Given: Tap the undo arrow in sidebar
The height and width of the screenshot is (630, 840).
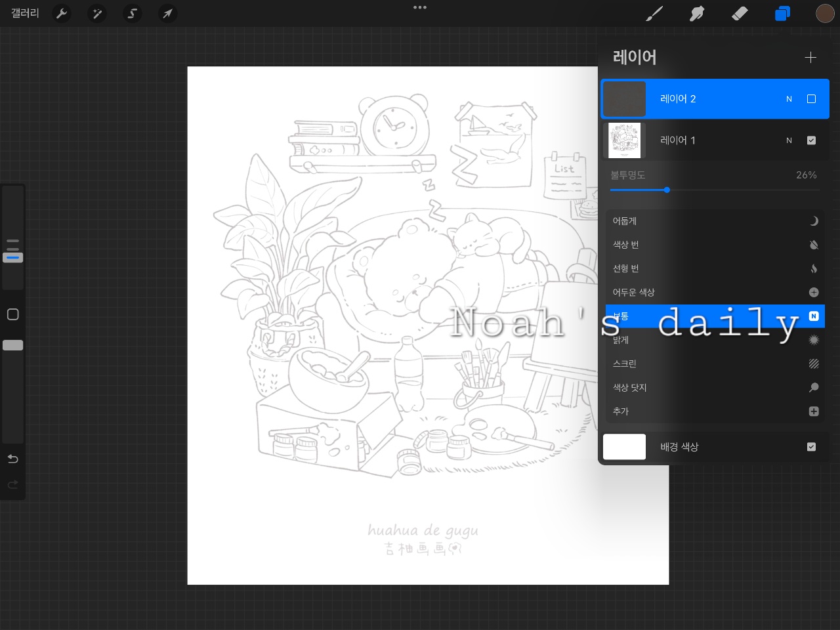Looking at the screenshot, I should (12, 459).
